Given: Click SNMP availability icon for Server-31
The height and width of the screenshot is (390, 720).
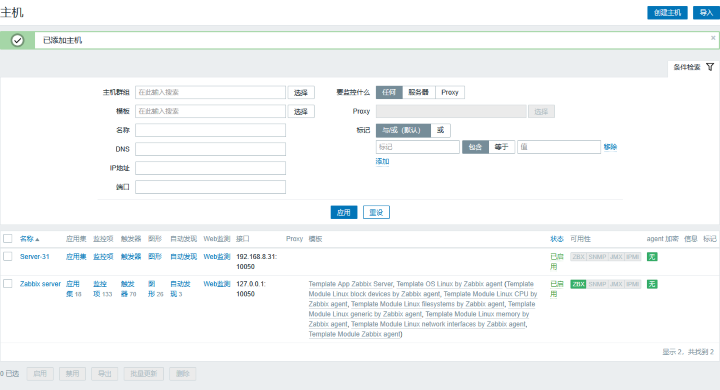Looking at the screenshot, I should coord(597,257).
